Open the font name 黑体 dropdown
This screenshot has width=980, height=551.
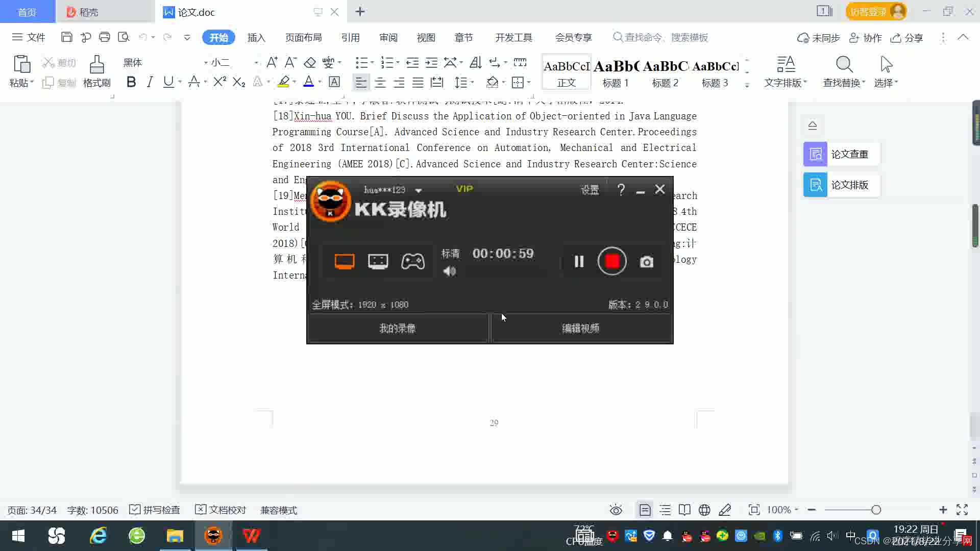pyautogui.click(x=206, y=63)
